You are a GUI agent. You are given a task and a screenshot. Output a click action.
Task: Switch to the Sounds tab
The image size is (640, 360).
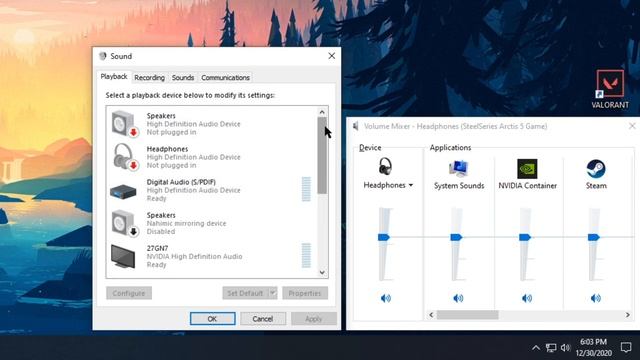coord(183,78)
